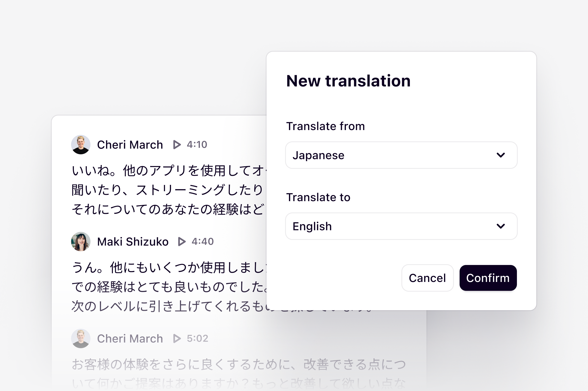Play Maki Shizuko's 4:40 segment

pyautogui.click(x=182, y=242)
